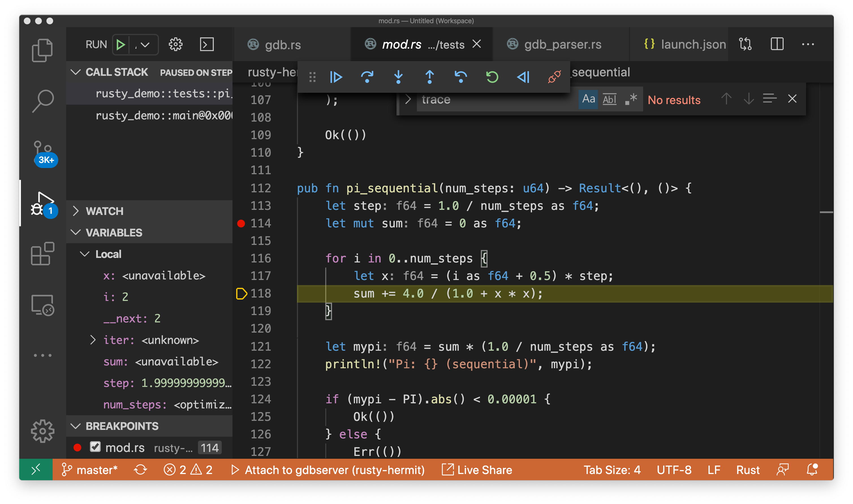
Task: Click the debug Continue button
Action: (336, 77)
